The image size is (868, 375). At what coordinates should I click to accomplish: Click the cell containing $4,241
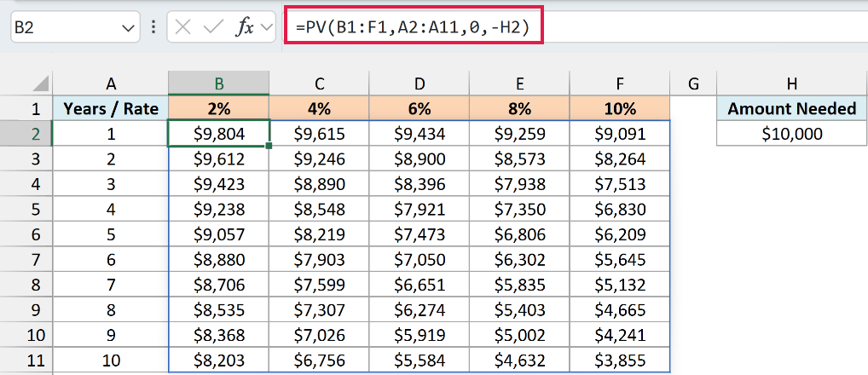click(x=620, y=335)
